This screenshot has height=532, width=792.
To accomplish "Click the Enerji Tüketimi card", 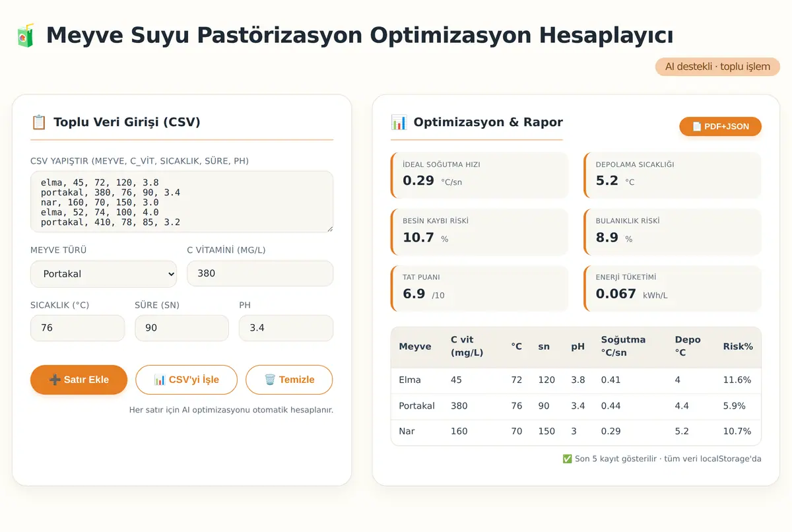I will point(673,289).
